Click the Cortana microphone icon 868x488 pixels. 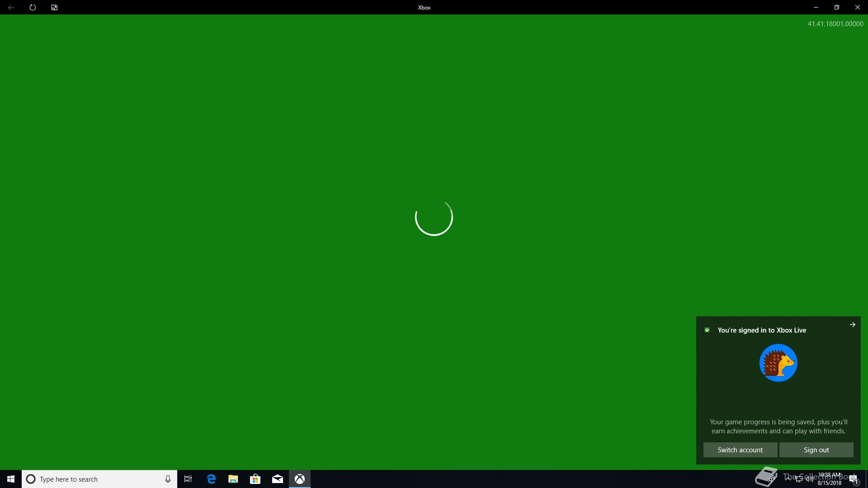click(168, 479)
